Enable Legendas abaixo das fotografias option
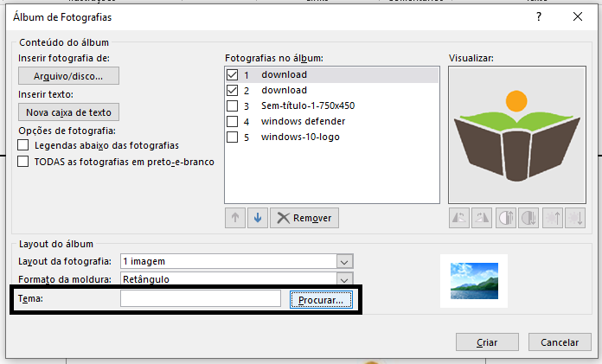 click(x=23, y=145)
